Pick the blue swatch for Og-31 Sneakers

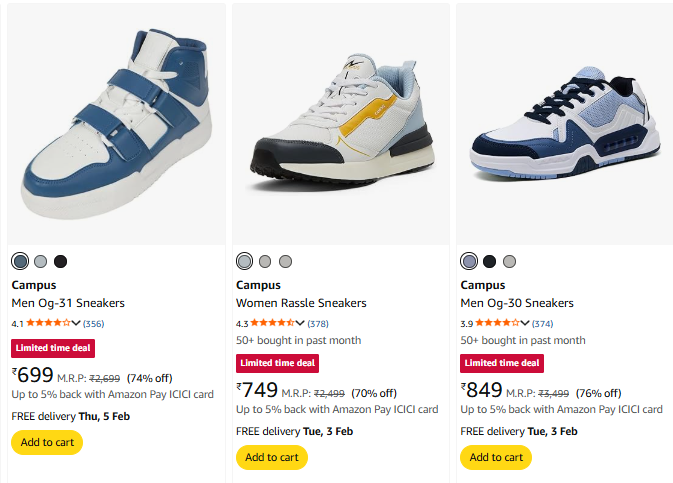(x=20, y=262)
